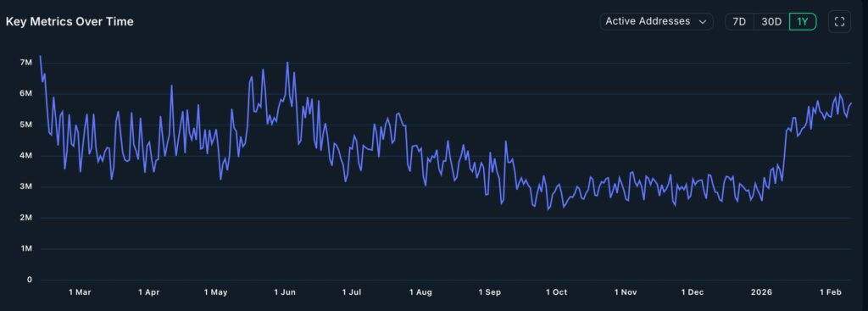Click the 3M y-axis label
The width and height of the screenshot is (868, 311).
point(26,186)
